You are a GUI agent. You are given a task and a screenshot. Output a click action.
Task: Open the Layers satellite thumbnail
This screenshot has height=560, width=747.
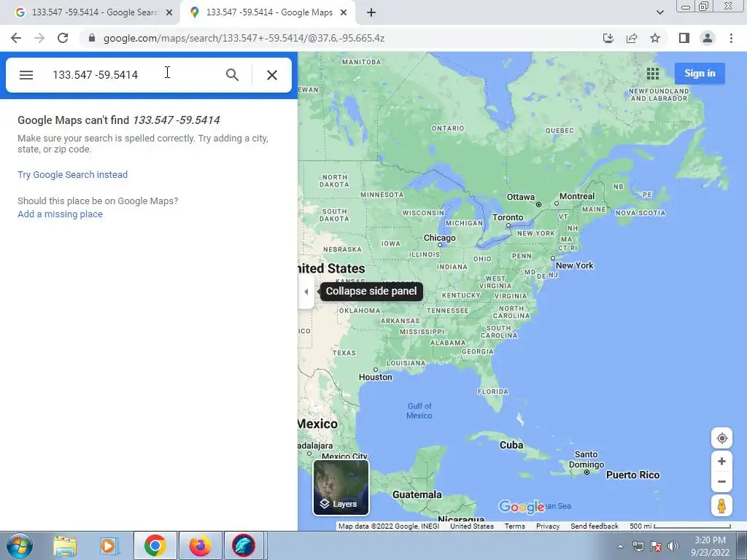[341, 487]
